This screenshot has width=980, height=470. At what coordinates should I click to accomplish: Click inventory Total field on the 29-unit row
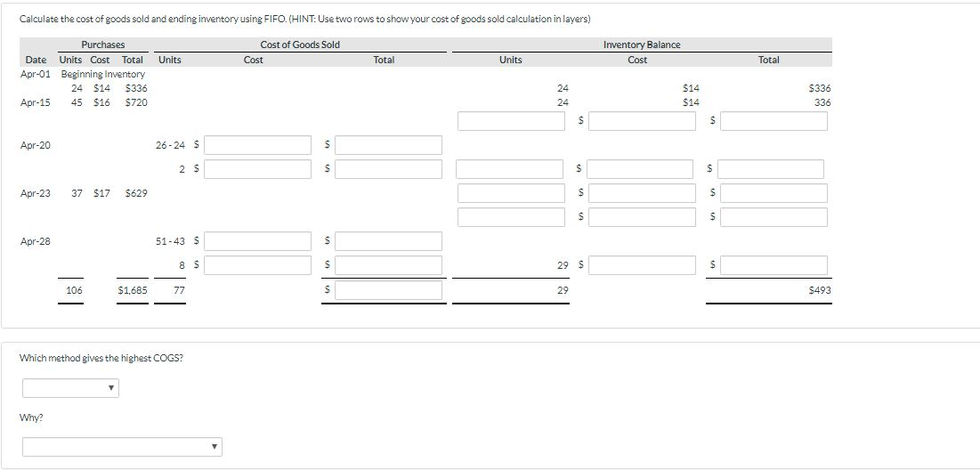click(773, 265)
